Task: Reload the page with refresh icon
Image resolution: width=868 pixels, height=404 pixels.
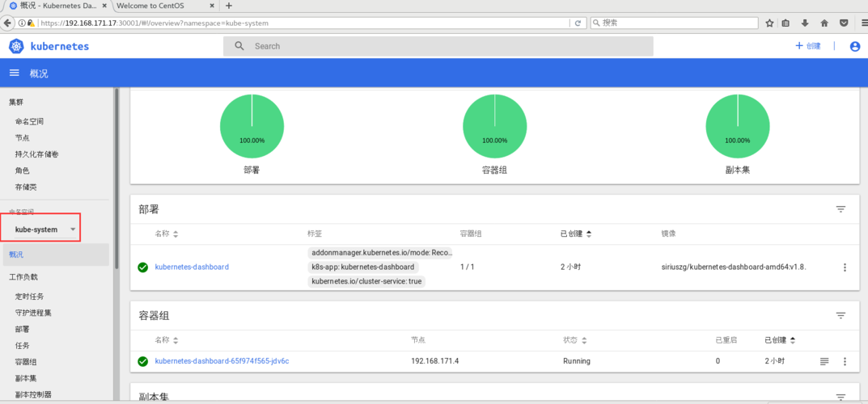Action: click(x=578, y=23)
